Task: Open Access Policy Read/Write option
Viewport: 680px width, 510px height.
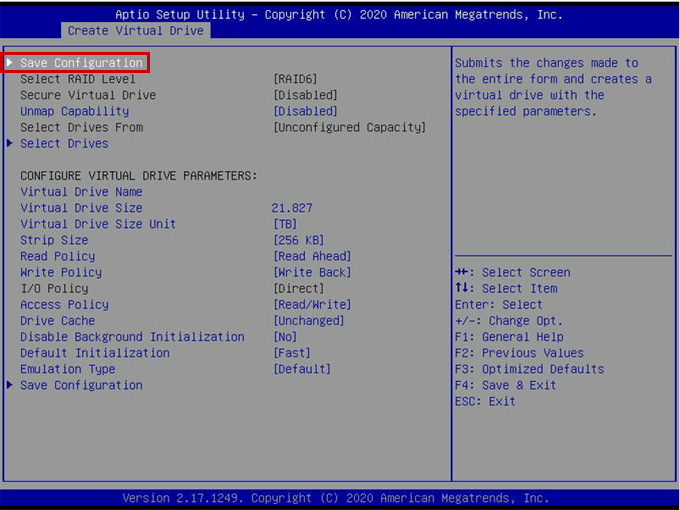Action: click(x=312, y=304)
